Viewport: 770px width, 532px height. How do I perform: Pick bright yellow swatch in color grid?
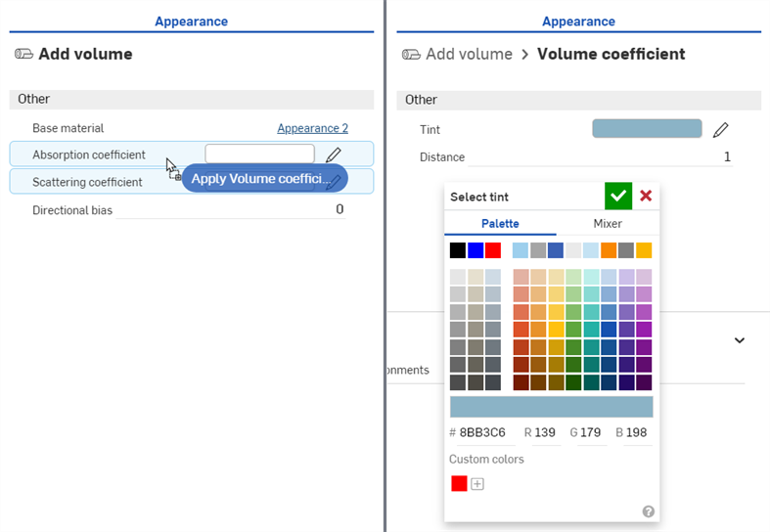[556, 330]
